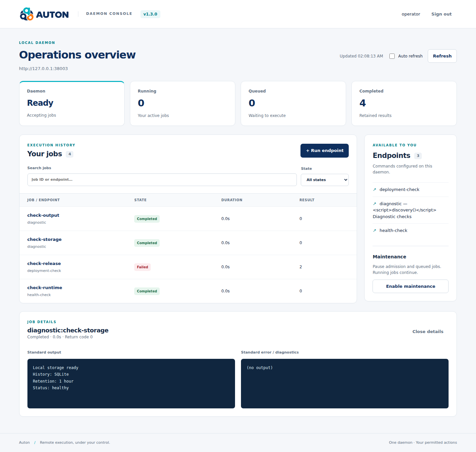Click the arrow icon beside diagnostic endpoint
The height and width of the screenshot is (452, 476).
375,204
